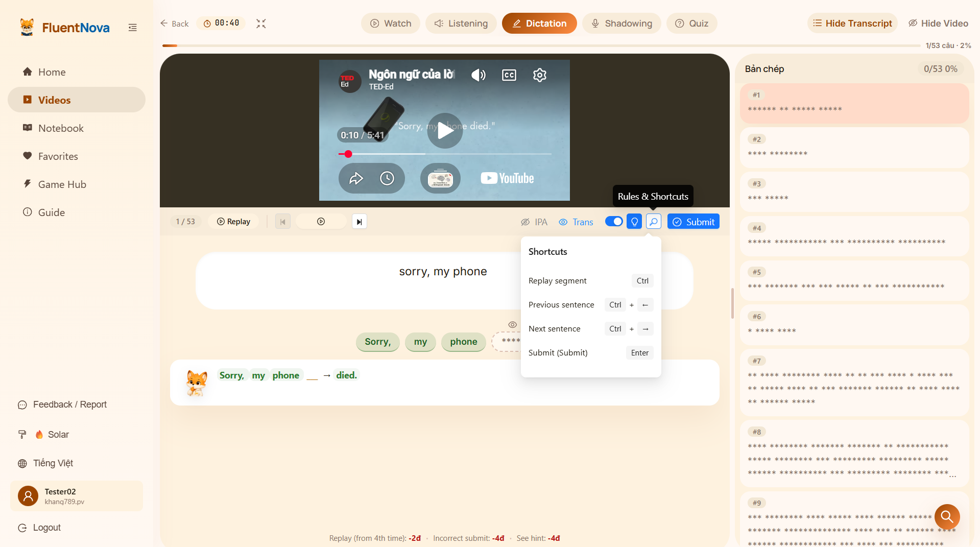Submit the dictation answer
Screen dimensions: 980x547
694,222
